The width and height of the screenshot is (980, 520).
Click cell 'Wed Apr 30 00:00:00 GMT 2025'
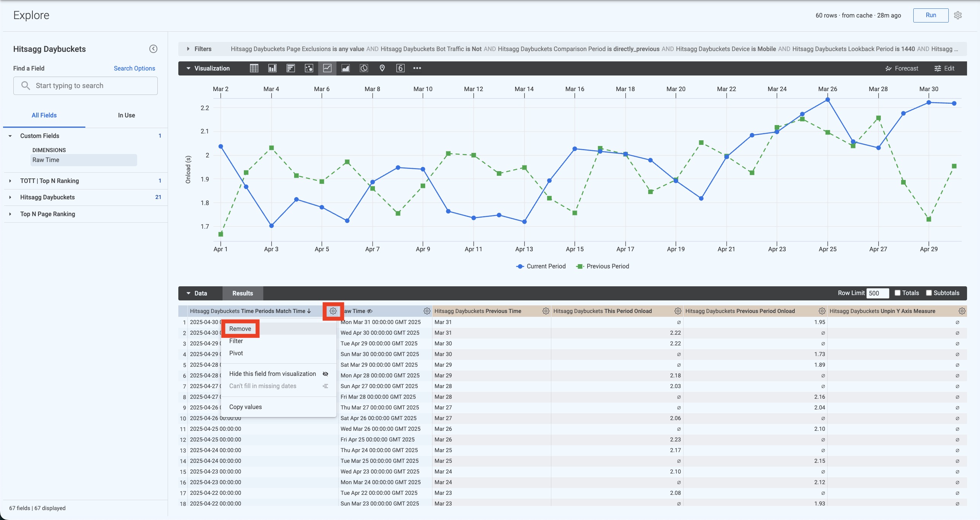click(380, 333)
